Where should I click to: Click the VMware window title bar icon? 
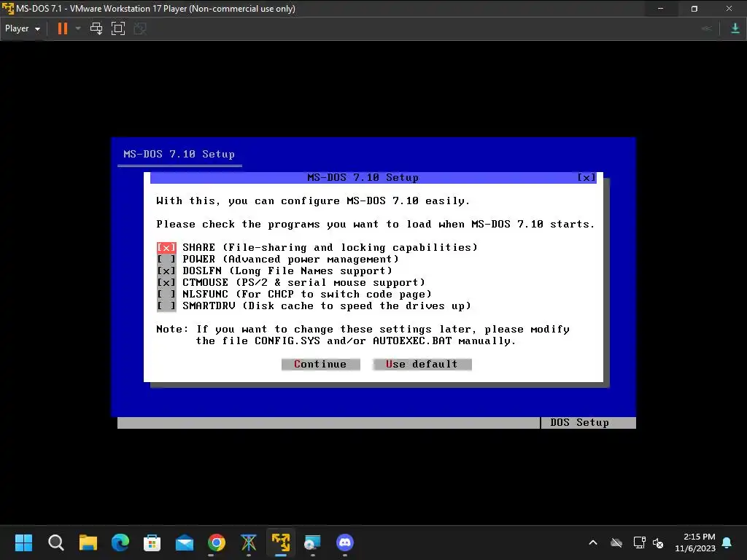click(7, 9)
